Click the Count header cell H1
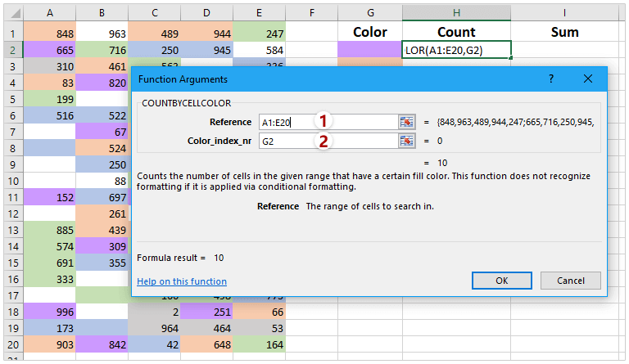The width and height of the screenshot is (629, 364). pos(457,32)
